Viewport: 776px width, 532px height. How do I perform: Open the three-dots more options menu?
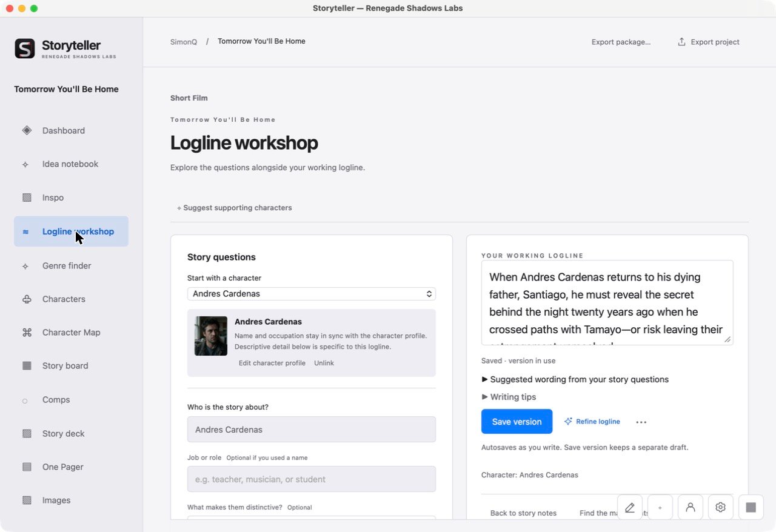tap(641, 422)
